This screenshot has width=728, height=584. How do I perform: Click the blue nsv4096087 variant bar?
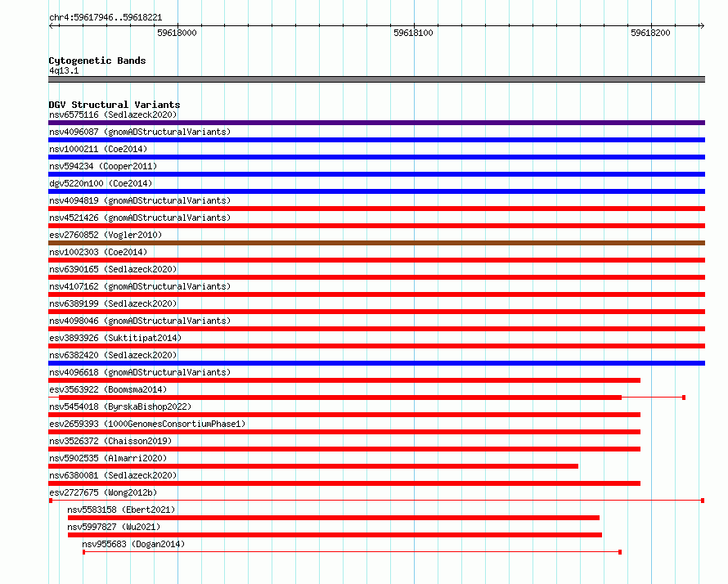coord(376,140)
